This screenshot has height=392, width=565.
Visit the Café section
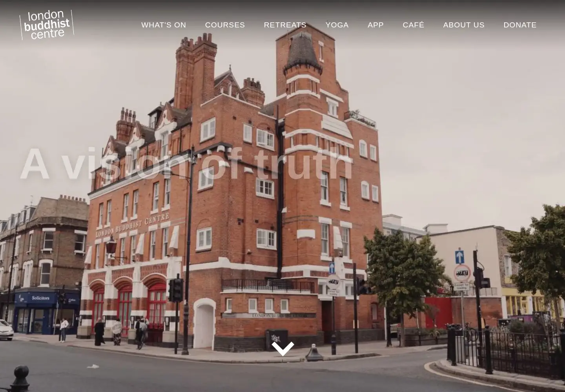tap(414, 25)
